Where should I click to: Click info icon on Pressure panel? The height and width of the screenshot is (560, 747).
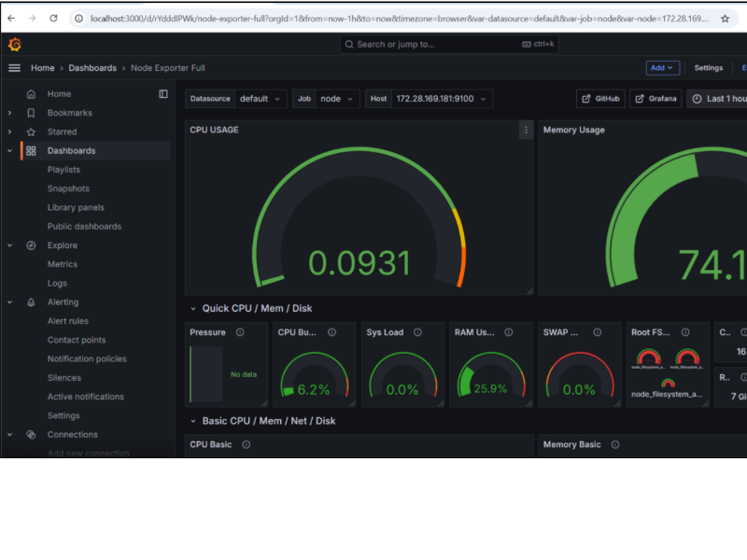click(x=240, y=332)
